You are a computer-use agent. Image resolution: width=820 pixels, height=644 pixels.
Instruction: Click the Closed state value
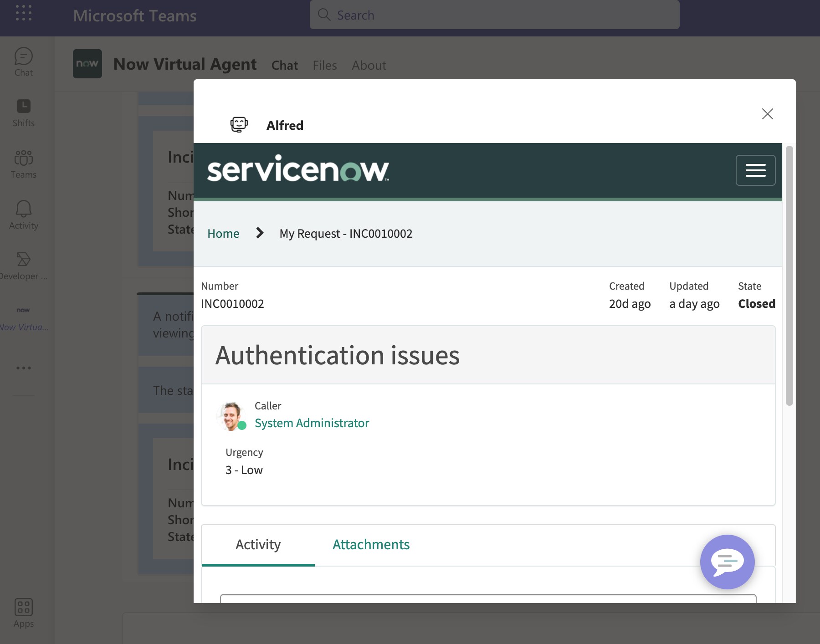(757, 304)
